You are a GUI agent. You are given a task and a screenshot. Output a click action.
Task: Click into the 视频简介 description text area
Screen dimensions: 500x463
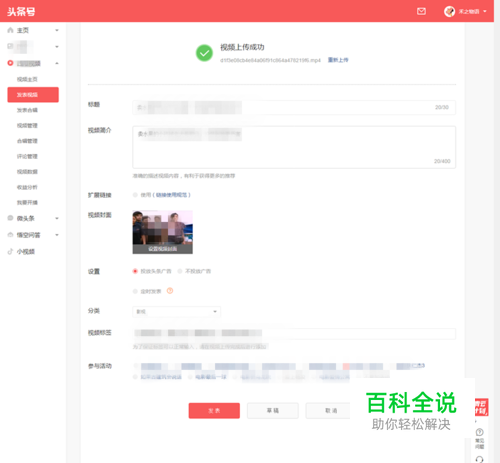point(294,147)
